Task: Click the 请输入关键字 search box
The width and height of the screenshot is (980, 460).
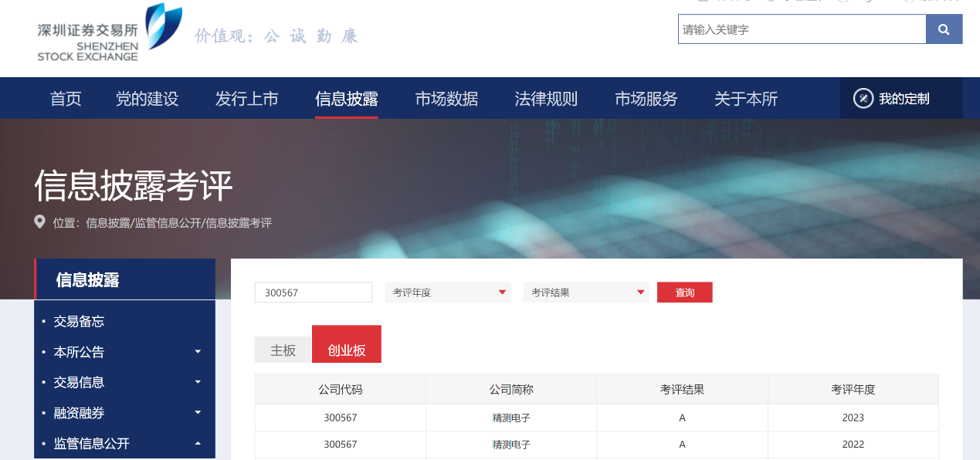Action: [802, 29]
